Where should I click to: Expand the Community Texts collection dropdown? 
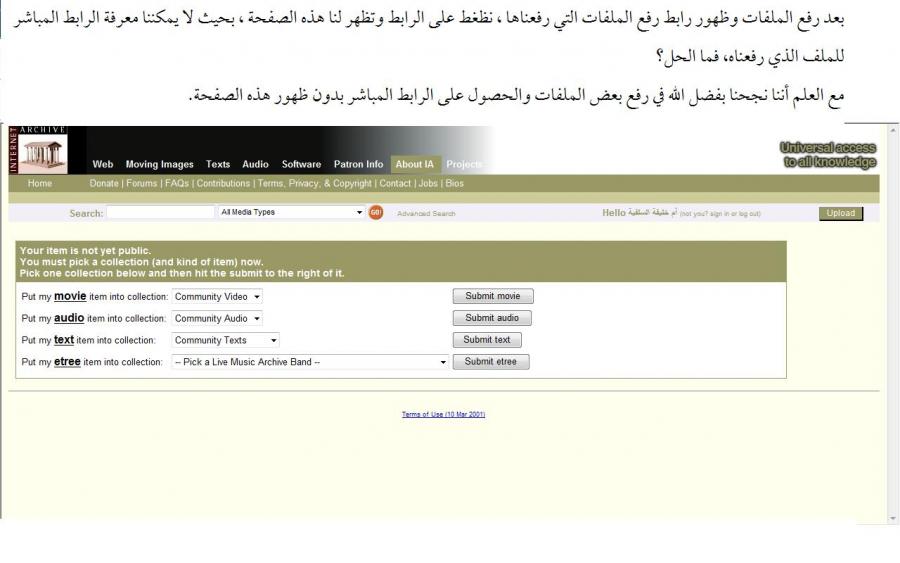225,340
